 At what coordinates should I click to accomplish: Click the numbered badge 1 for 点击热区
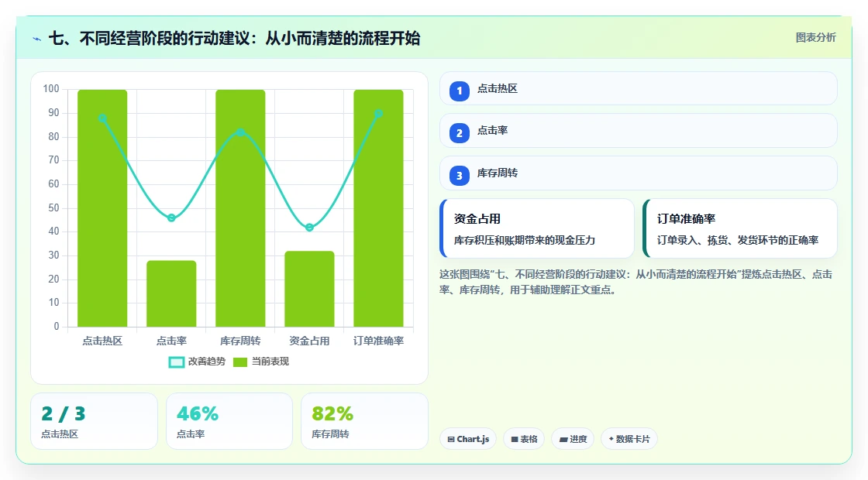pos(459,91)
